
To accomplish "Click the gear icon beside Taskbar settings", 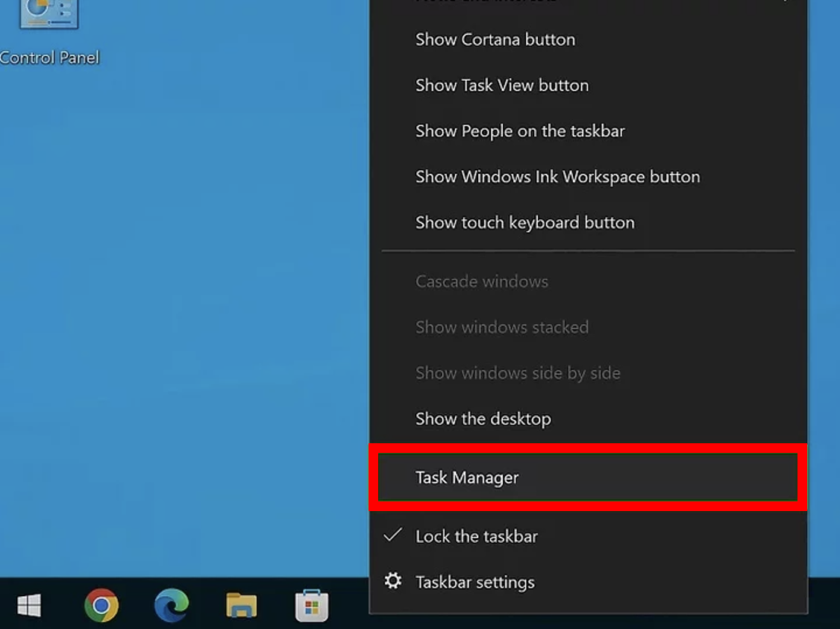I will click(393, 582).
